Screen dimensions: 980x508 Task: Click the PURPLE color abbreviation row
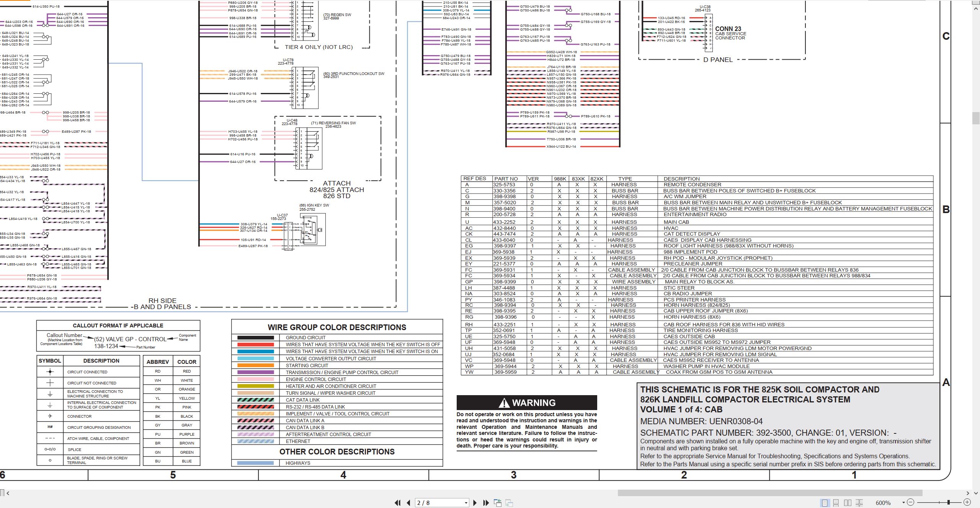point(171,434)
